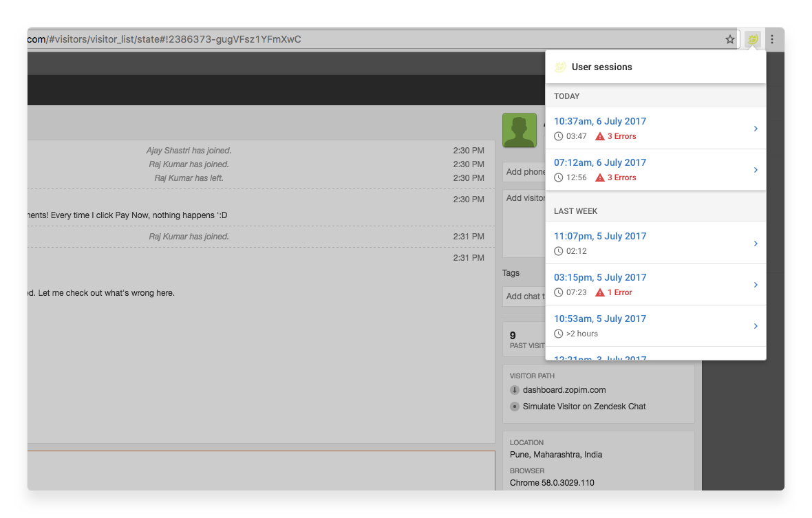Click the 'Ajay Shastri has joined.' message
Screen dimensions: 812x518
(x=189, y=151)
